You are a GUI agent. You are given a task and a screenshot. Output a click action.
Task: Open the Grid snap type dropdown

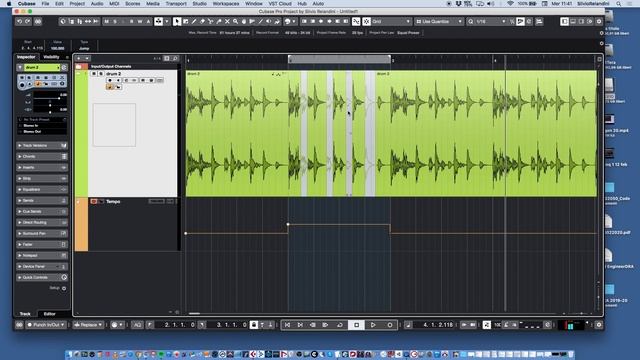click(x=391, y=21)
